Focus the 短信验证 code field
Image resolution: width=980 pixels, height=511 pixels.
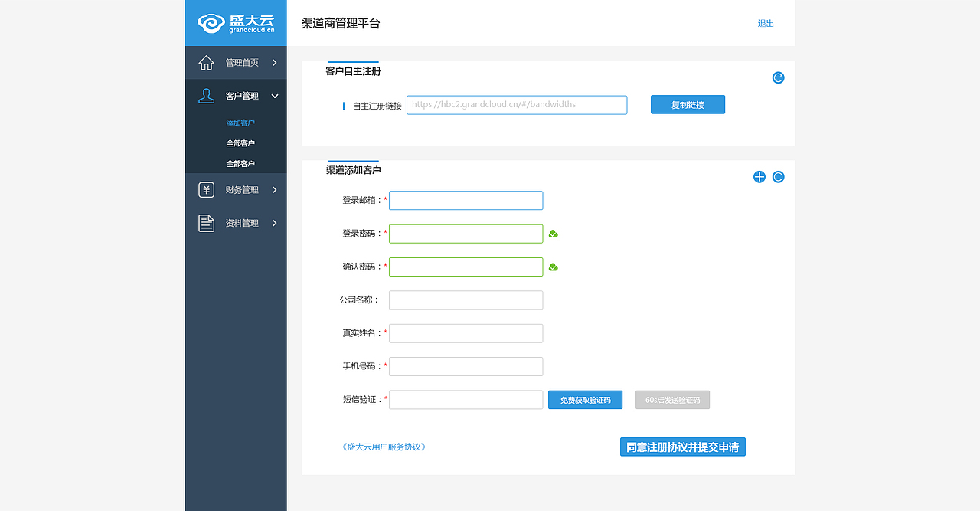pos(465,400)
